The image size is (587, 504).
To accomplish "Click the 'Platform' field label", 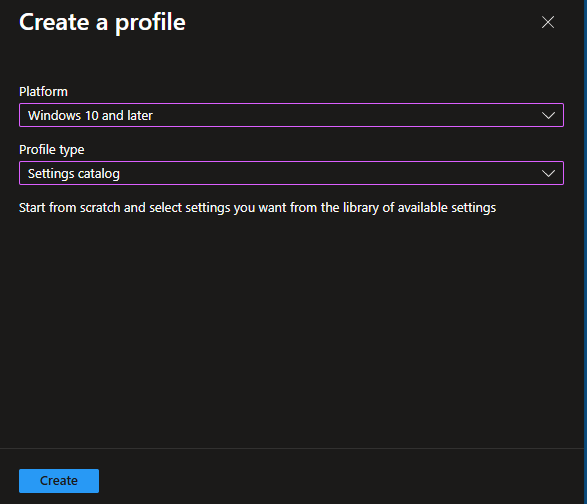I will click(43, 92).
